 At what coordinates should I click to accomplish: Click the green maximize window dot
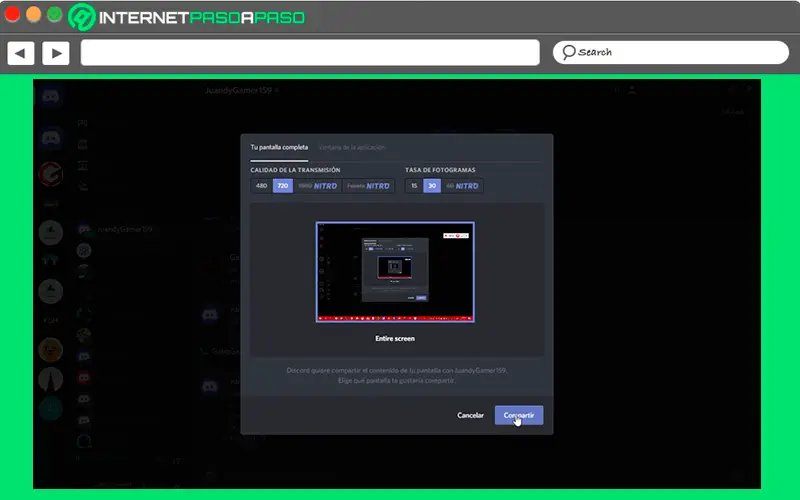click(x=55, y=14)
